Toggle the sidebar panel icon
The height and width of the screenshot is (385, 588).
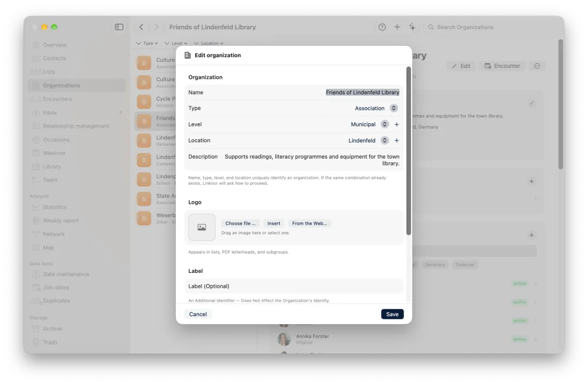(x=119, y=27)
